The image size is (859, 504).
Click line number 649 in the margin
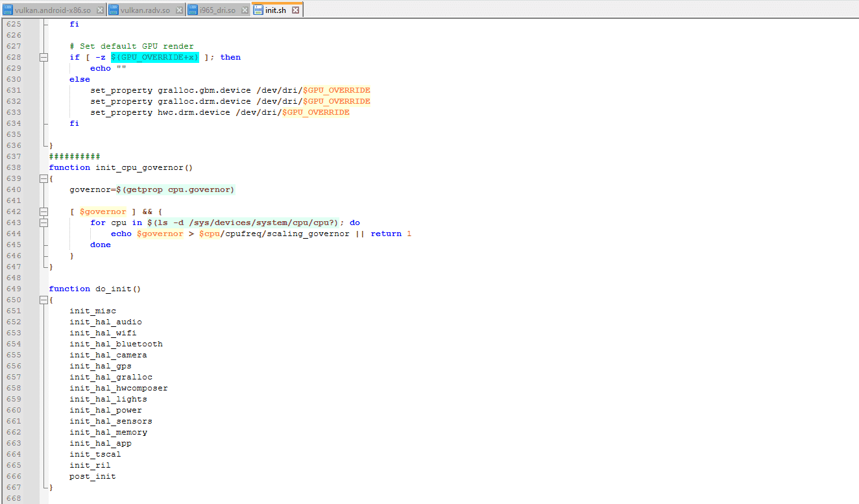click(14, 289)
